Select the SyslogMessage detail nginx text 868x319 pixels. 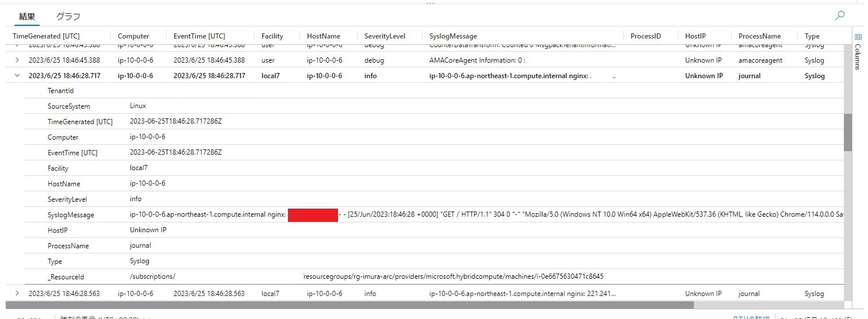click(x=486, y=214)
